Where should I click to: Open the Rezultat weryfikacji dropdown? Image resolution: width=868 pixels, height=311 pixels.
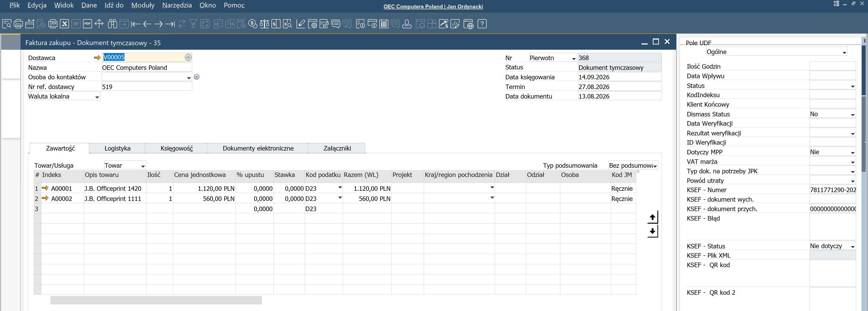pyautogui.click(x=852, y=134)
